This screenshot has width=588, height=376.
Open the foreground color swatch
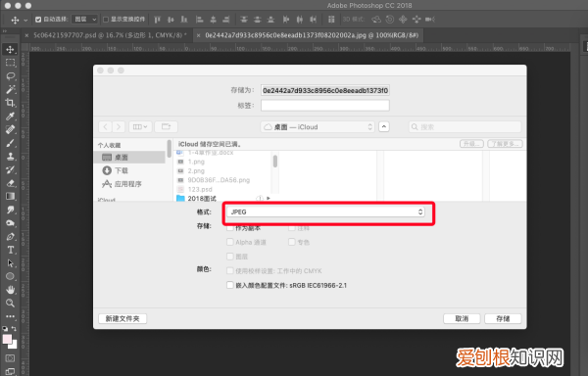click(x=7, y=339)
